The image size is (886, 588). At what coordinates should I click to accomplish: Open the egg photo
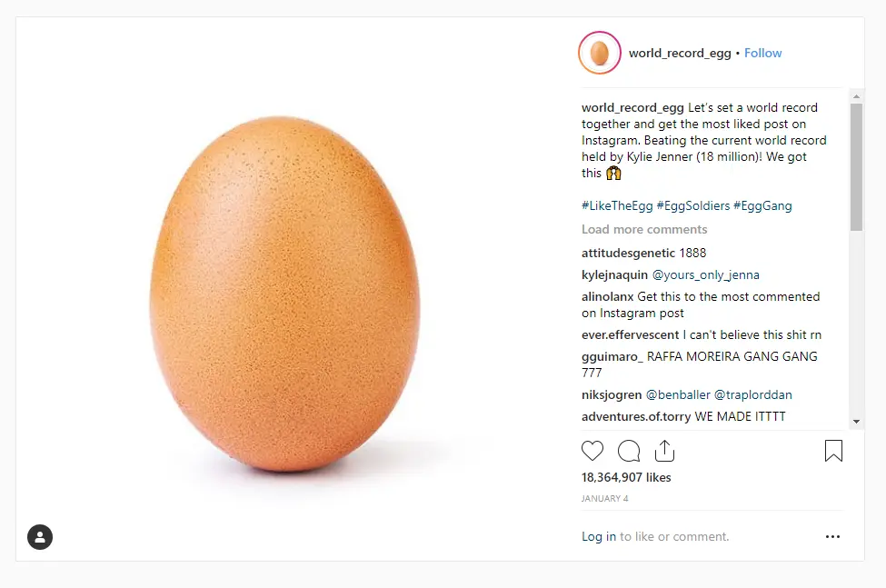[285, 294]
